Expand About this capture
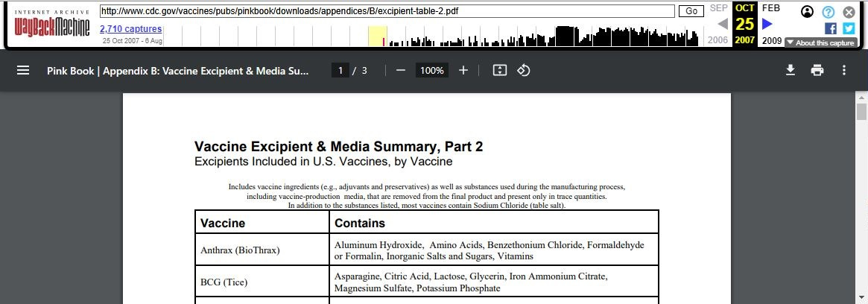 pos(821,42)
